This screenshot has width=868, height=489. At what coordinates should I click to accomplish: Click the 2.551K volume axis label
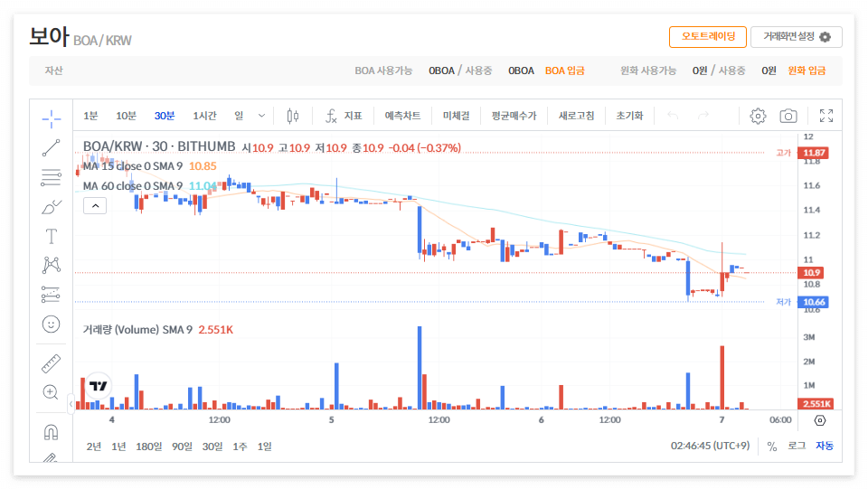pos(816,404)
